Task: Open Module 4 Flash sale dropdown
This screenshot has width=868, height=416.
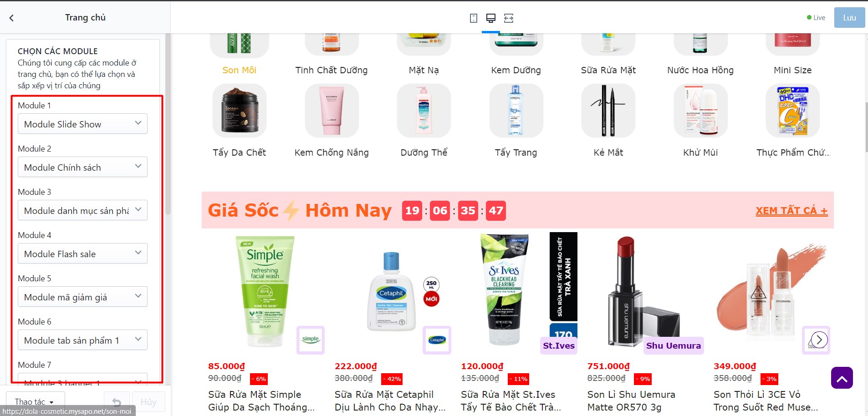Action: coord(82,254)
